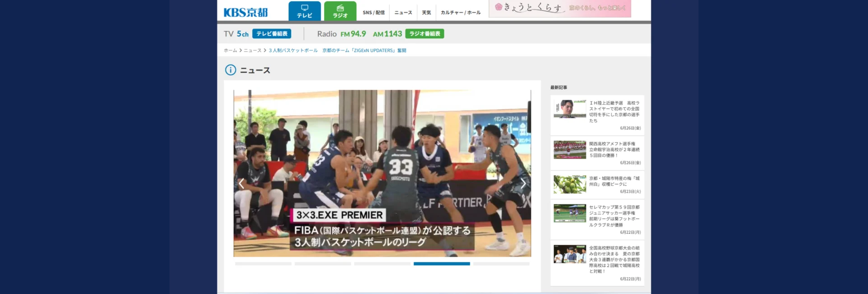Read ＩＨ陸上近畿予選 article headline
The width and height of the screenshot is (868, 294).
614,112
